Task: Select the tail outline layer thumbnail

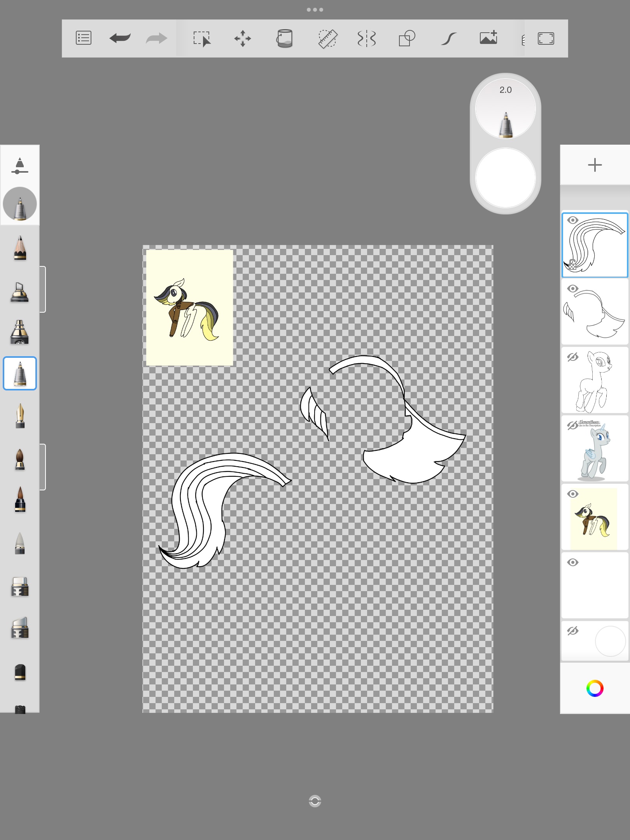Action: click(x=595, y=245)
